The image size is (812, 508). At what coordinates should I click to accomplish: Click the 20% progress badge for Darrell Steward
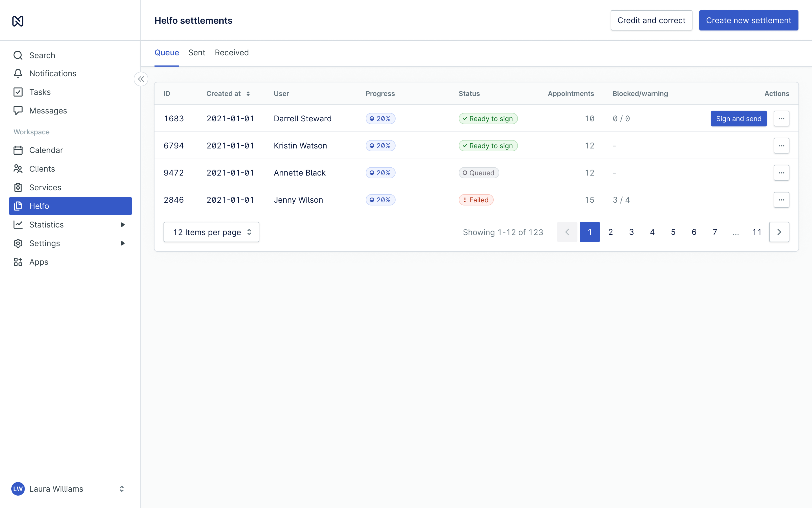(x=381, y=119)
